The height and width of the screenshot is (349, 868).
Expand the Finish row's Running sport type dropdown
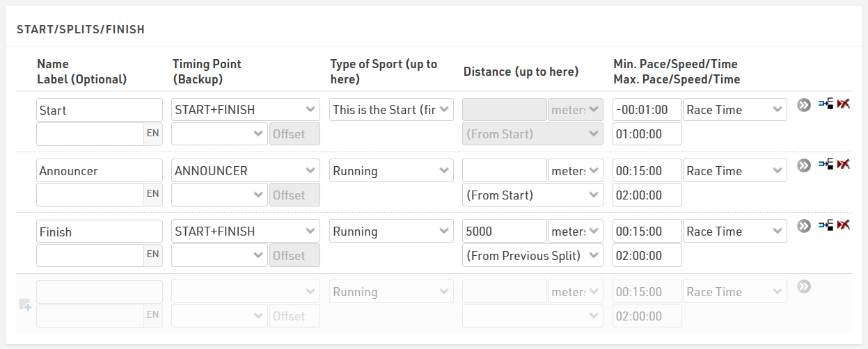(391, 232)
